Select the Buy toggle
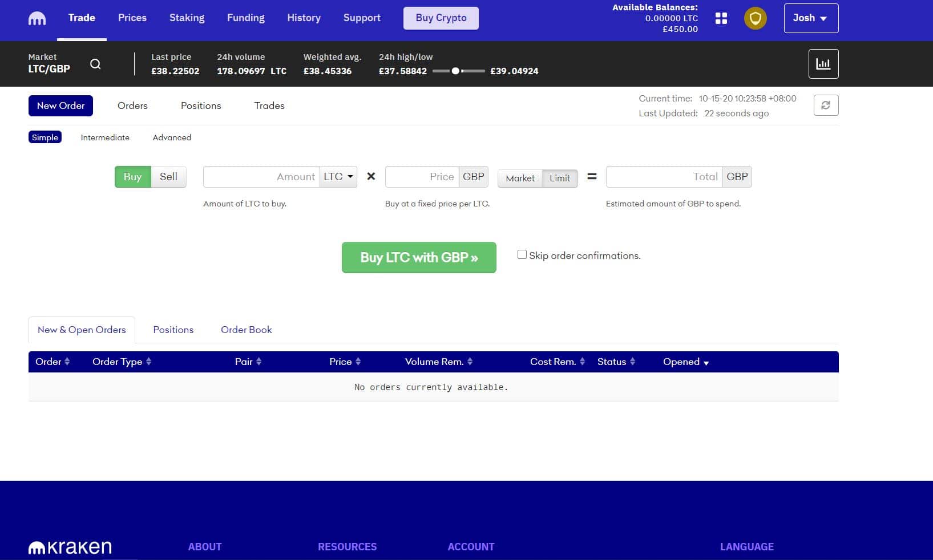 click(132, 177)
